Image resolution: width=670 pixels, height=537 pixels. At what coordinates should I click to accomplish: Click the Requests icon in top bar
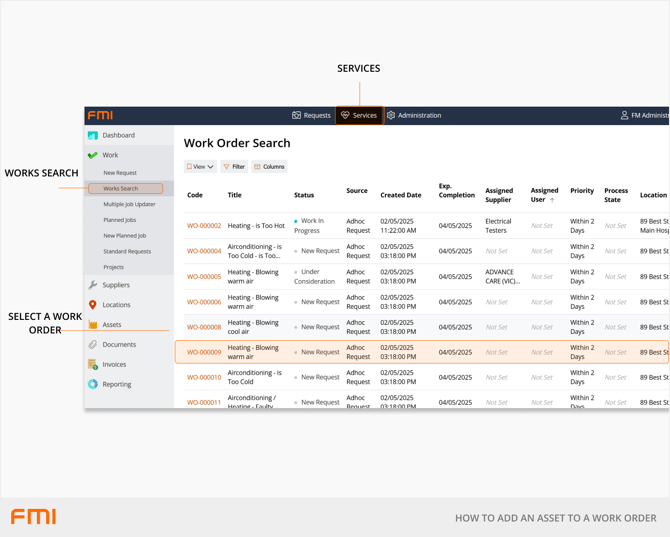pyautogui.click(x=296, y=115)
